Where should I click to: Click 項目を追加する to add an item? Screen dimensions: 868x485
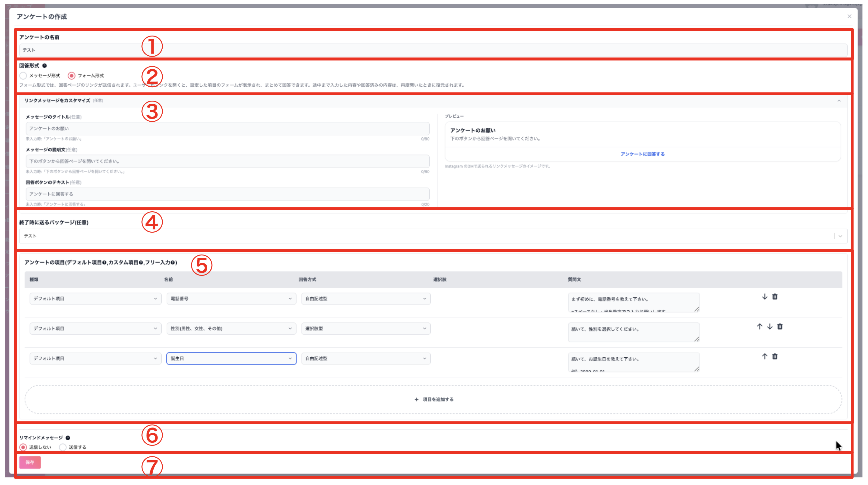tap(434, 399)
